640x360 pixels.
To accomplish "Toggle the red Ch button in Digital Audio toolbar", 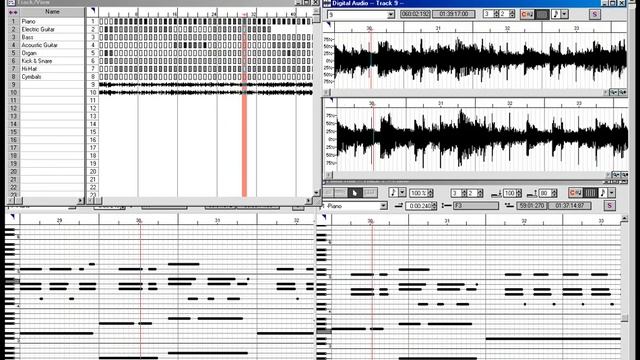I will [x=527, y=14].
